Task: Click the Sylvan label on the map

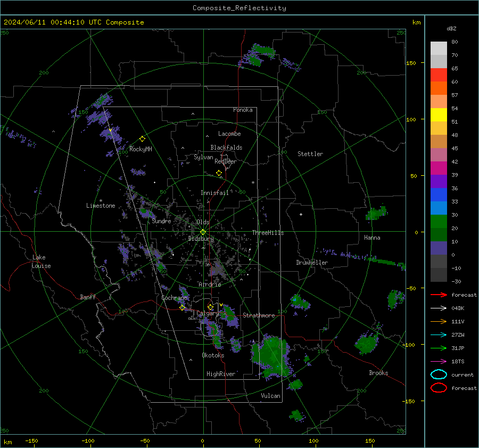Action: 203,157
